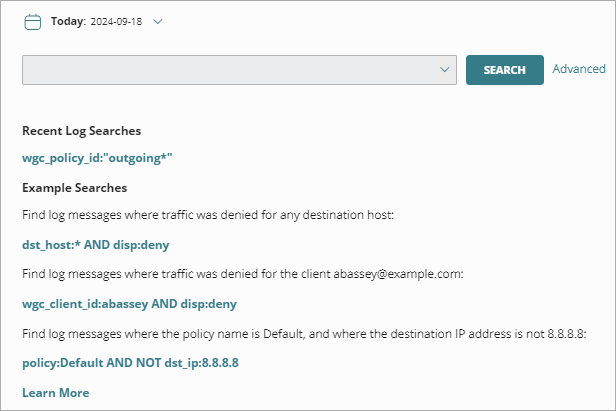The height and width of the screenshot is (411, 616).
Task: Select the 2024-09-18 date value
Action: coord(118,21)
